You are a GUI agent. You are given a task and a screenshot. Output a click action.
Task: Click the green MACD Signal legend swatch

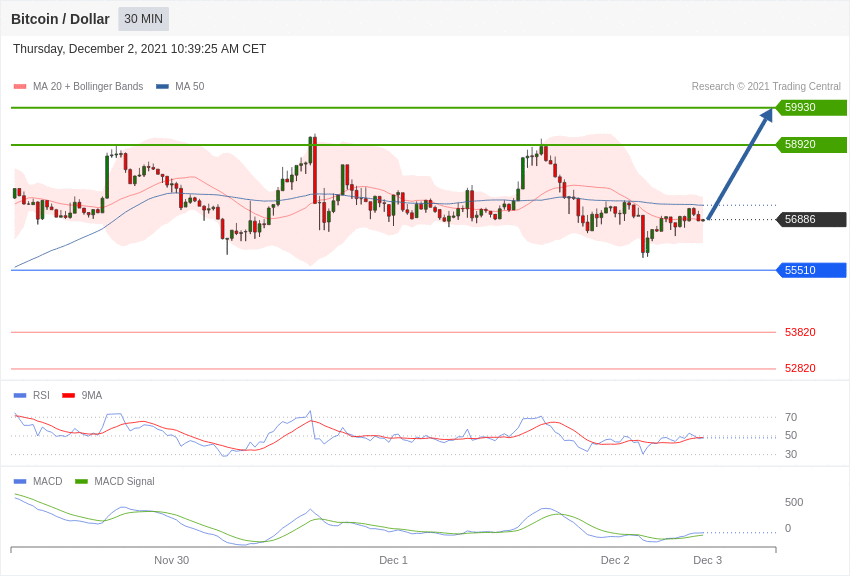(81, 482)
